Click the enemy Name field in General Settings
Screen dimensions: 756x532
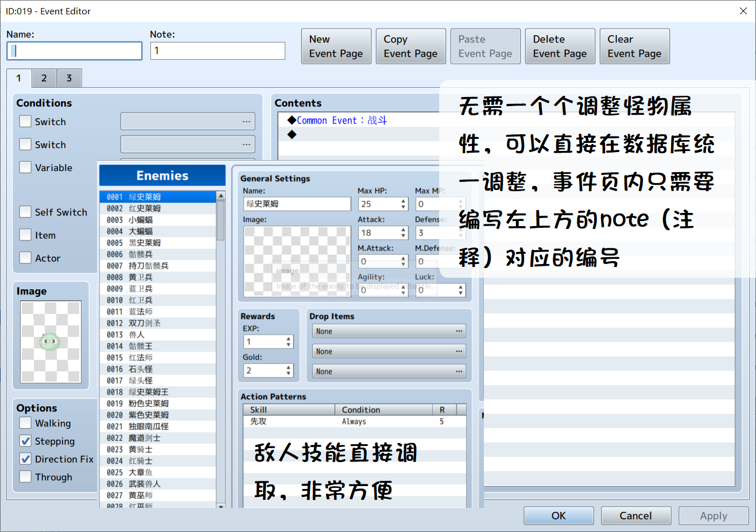(x=297, y=204)
